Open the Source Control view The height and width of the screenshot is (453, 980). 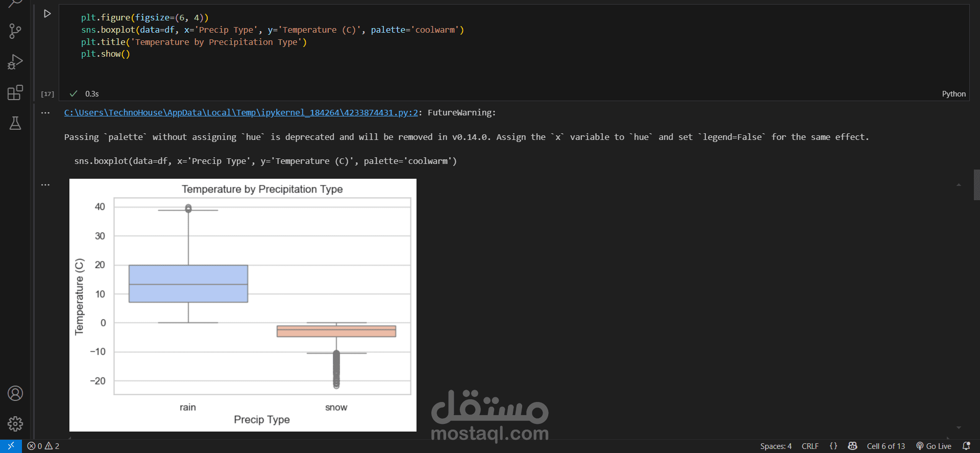[x=15, y=31]
